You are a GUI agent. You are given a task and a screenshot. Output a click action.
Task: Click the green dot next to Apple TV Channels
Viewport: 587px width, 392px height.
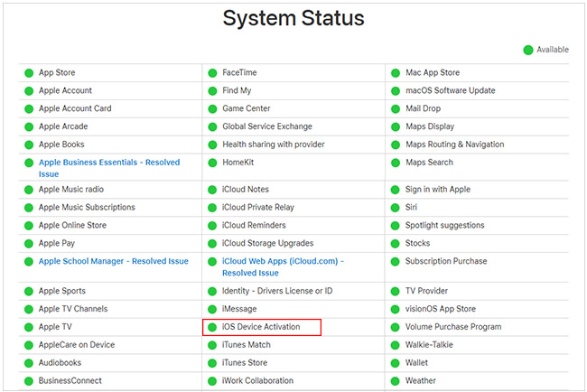click(29, 309)
